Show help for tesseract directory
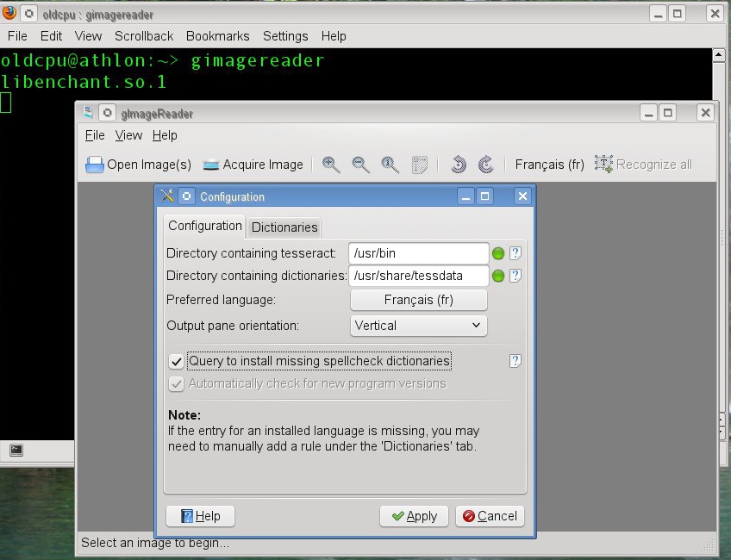The height and width of the screenshot is (560, 731). [515, 253]
